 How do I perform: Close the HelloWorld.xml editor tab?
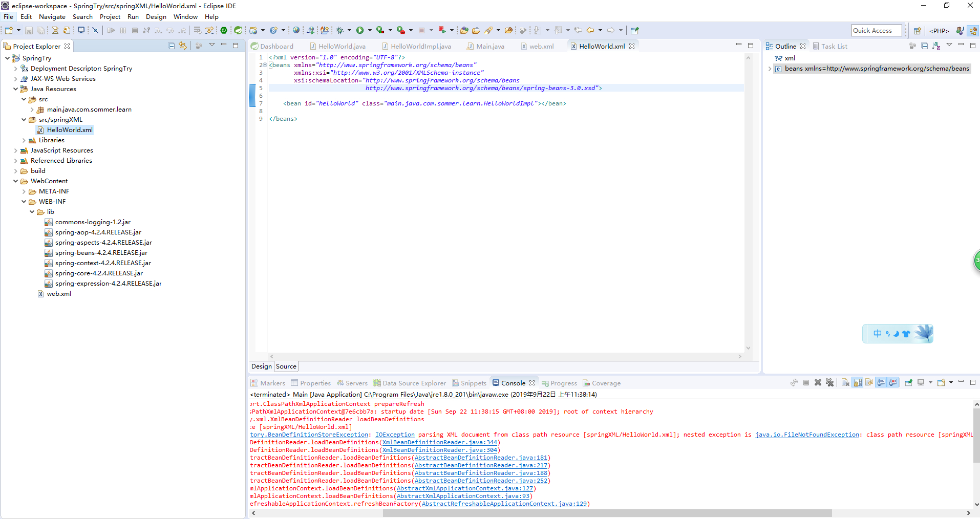pyautogui.click(x=632, y=46)
